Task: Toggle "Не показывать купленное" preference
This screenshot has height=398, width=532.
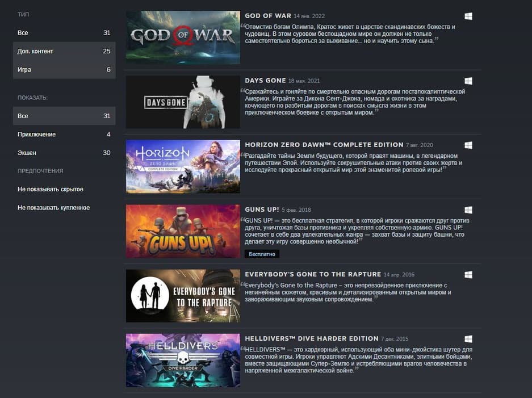Action: [53, 208]
